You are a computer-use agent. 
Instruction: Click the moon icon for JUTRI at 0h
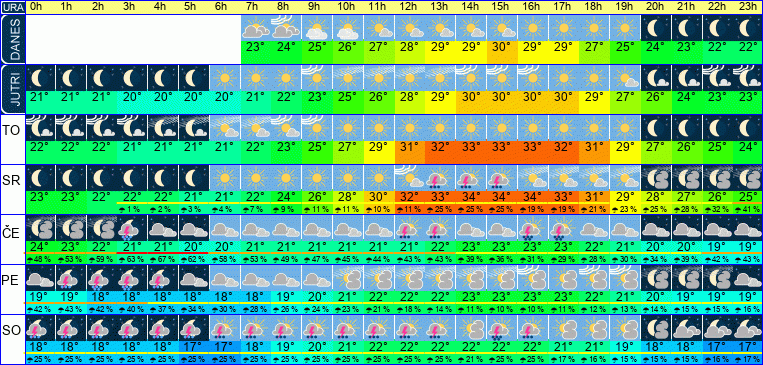pos(40,78)
